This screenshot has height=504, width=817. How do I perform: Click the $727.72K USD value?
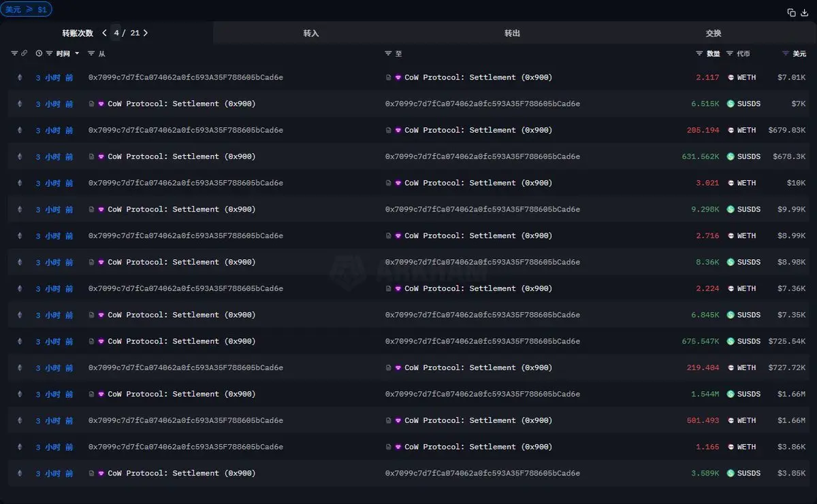click(787, 368)
